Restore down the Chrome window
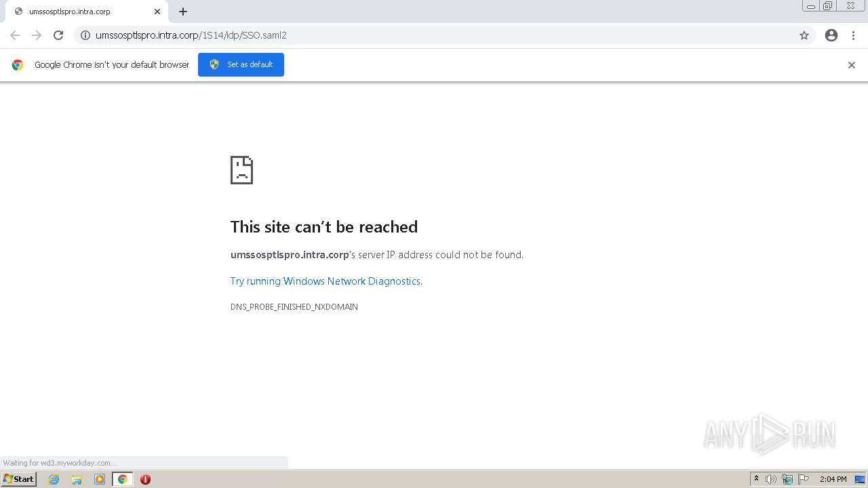868x488 pixels. 828,6
